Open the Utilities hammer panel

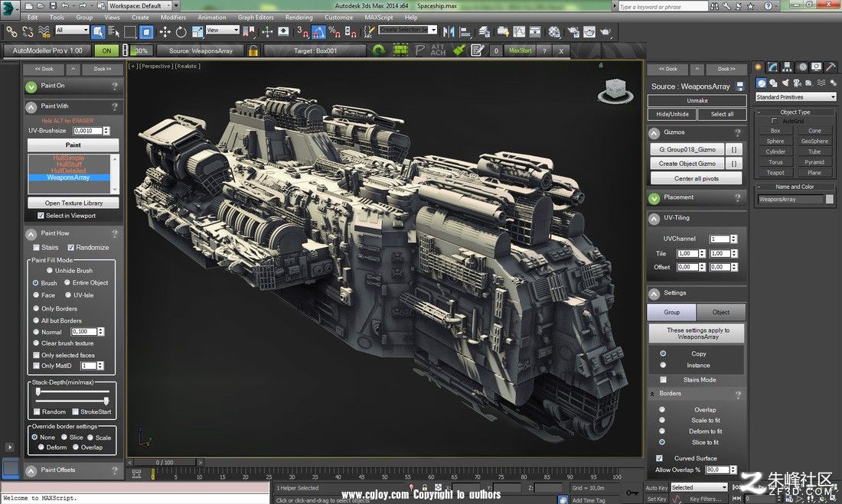pos(831,67)
